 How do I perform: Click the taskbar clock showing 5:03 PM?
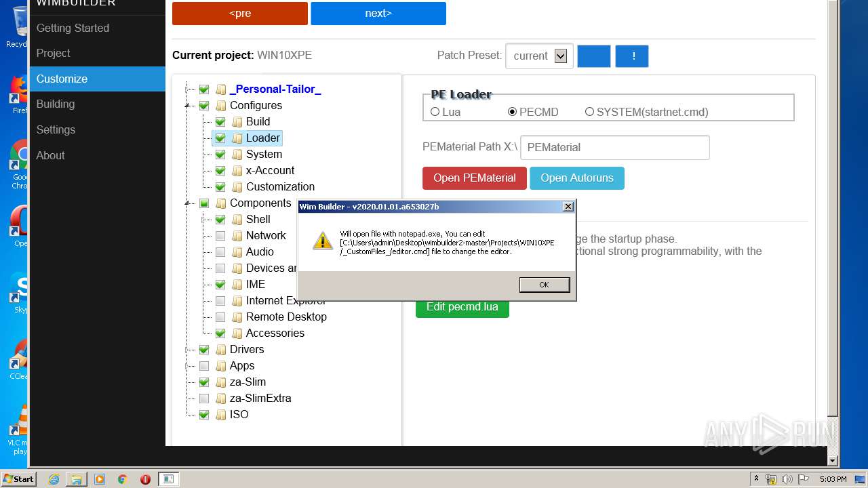(x=833, y=479)
